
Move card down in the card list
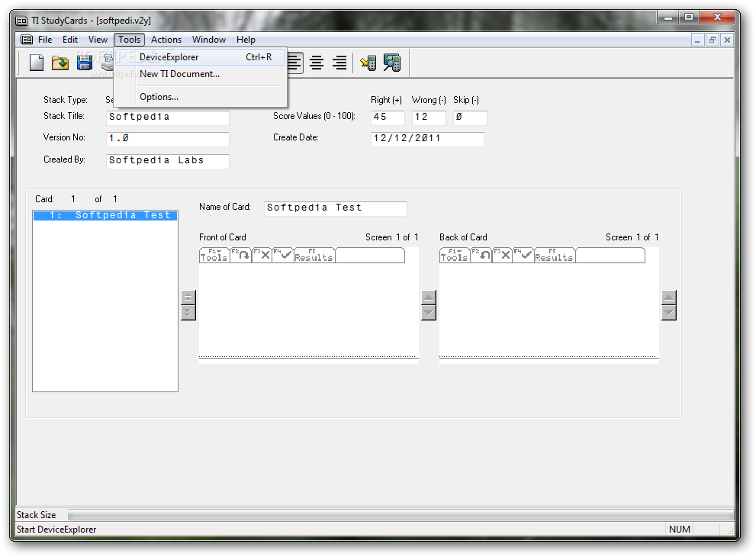(x=188, y=313)
